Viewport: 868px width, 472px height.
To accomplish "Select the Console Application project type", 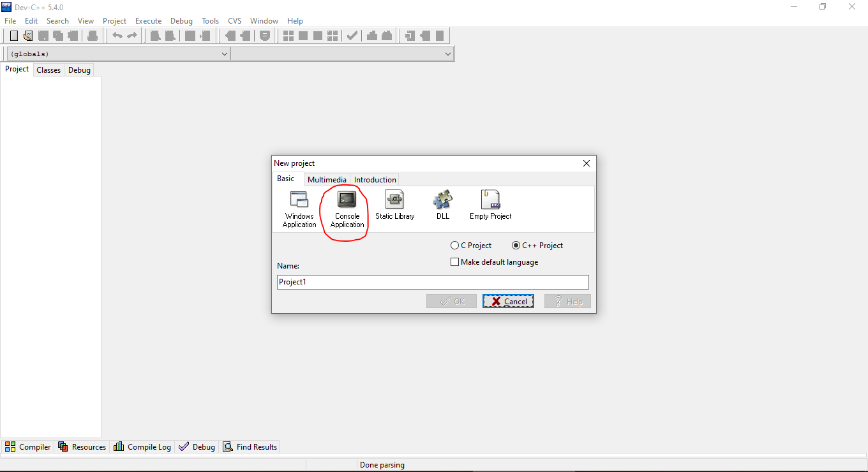I will (x=347, y=209).
